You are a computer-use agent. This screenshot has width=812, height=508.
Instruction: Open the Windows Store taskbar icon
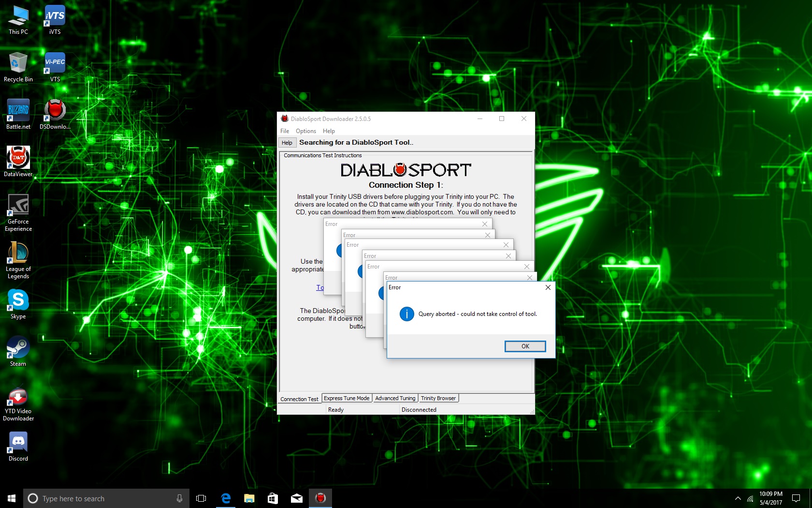[273, 498]
